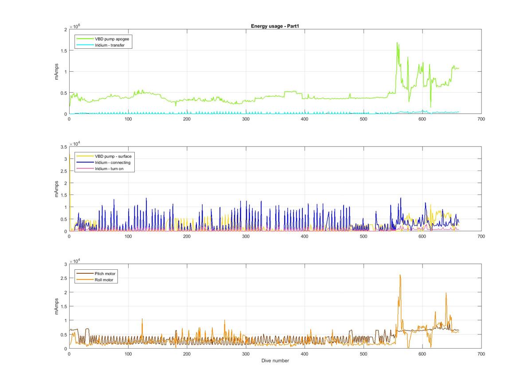
Task: Click the cyan line sample beside Iridium - transfer
Action: (x=85, y=45)
